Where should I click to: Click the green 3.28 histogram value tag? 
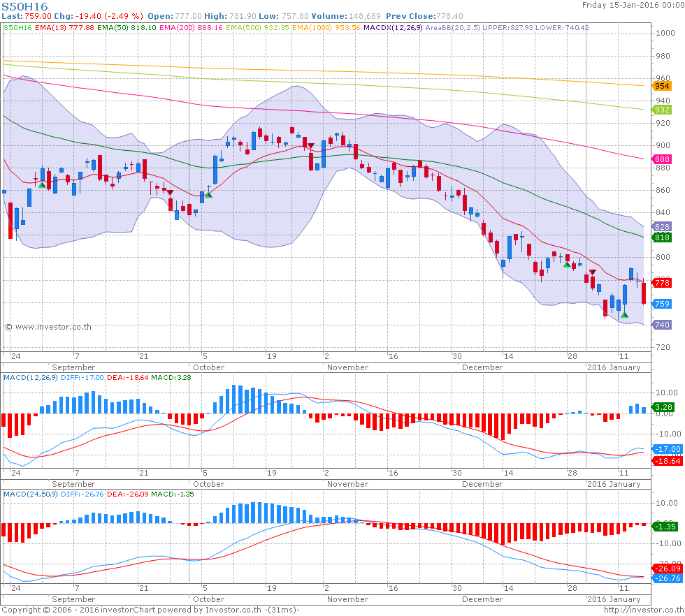tap(663, 407)
